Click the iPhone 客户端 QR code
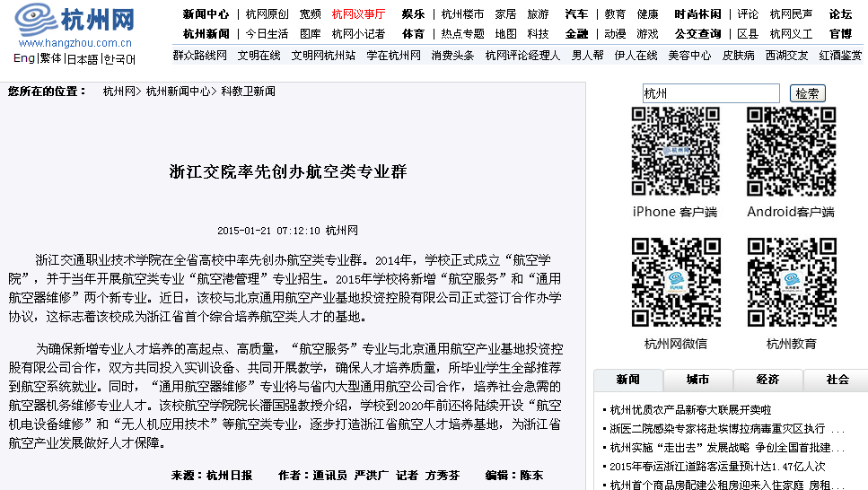 tap(675, 151)
